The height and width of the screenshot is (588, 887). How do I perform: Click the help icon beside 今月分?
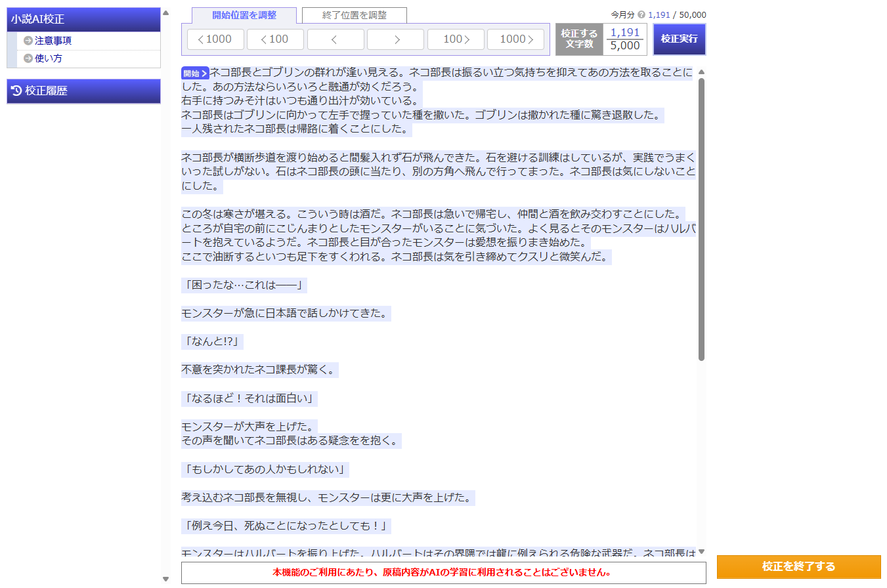(641, 14)
